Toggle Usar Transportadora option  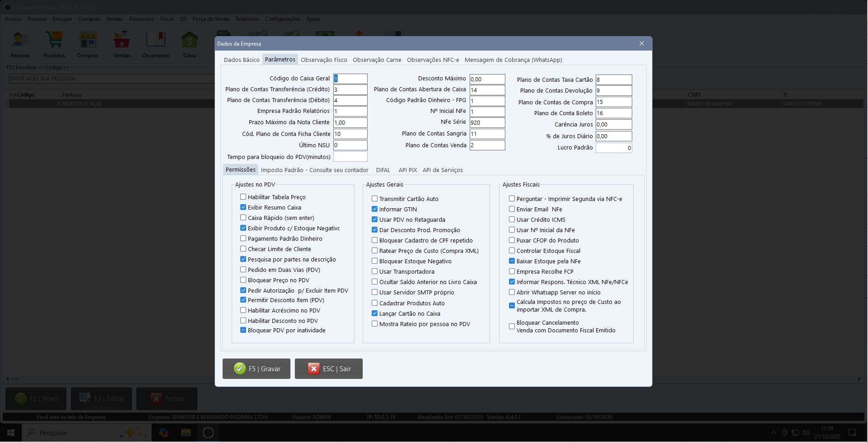[x=374, y=271]
